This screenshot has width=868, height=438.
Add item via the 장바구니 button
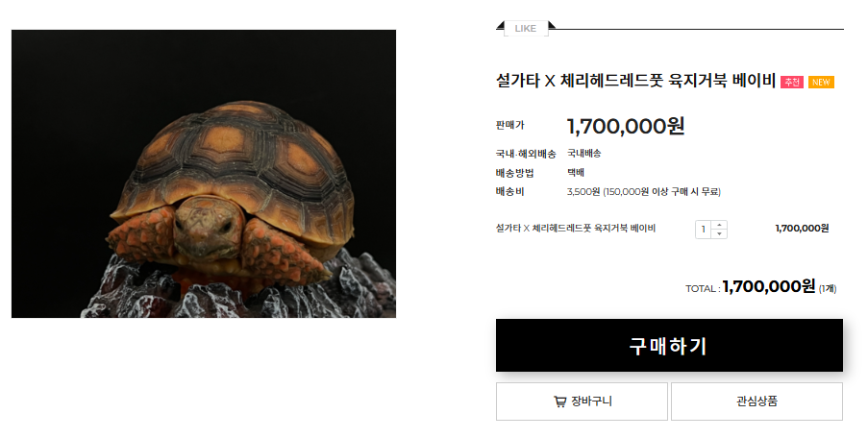pyautogui.click(x=582, y=401)
